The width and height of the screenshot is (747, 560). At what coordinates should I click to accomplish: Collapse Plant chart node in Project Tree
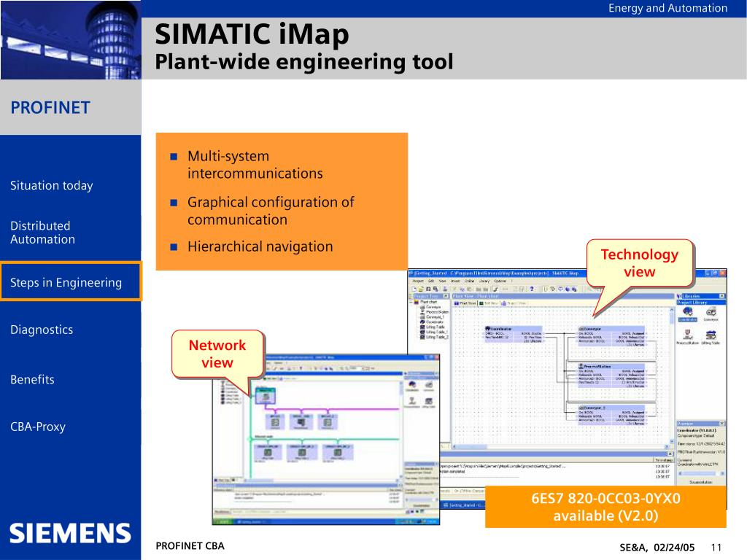coord(410,302)
